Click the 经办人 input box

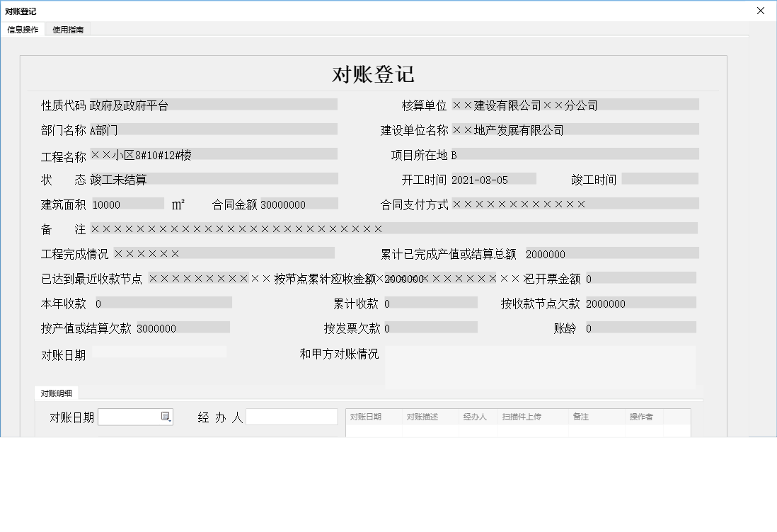click(x=292, y=417)
